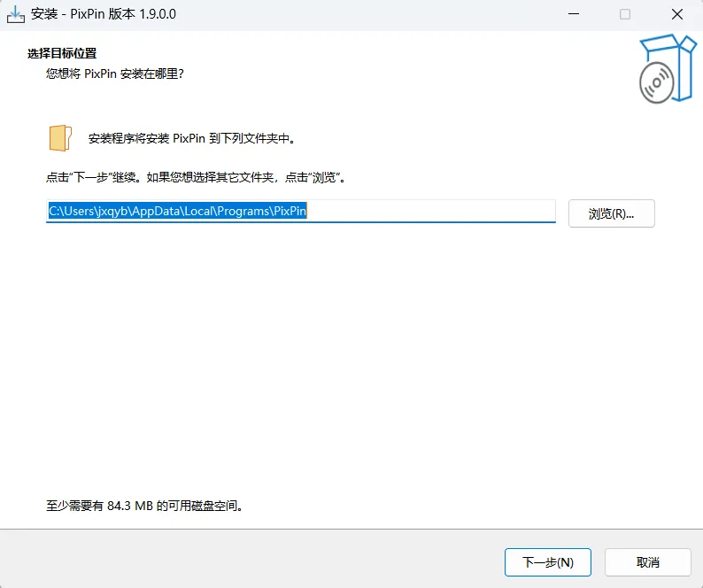Click the 安装程序将安装 PixPin 到下列文件夹中 text
Screen dimensions: 703x588
tap(192, 138)
